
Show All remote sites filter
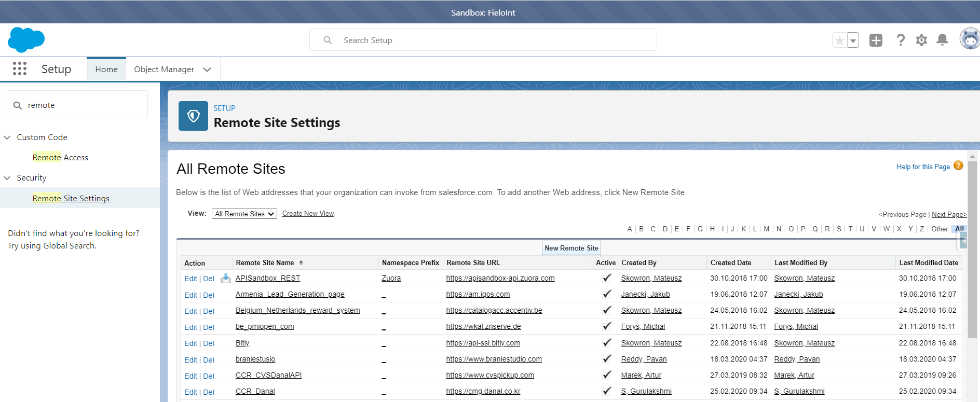coord(959,229)
